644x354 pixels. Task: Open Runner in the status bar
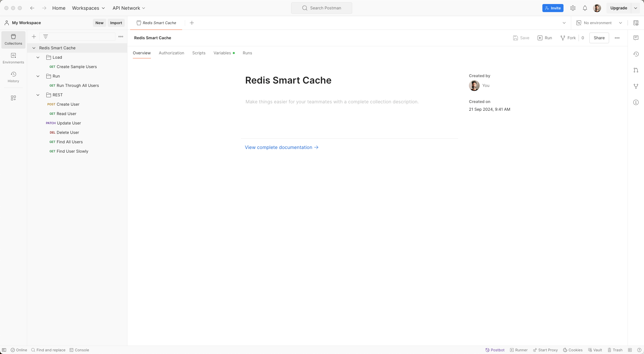pyautogui.click(x=519, y=350)
